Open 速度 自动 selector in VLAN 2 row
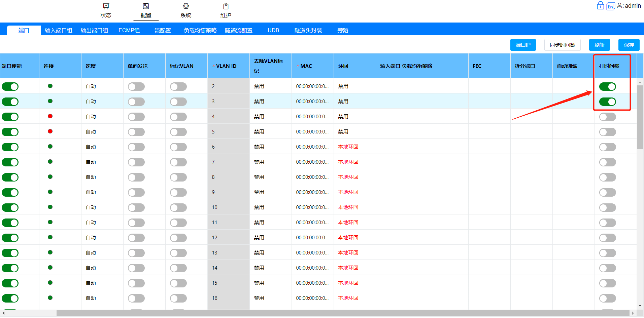The width and height of the screenshot is (644, 318). [x=91, y=86]
